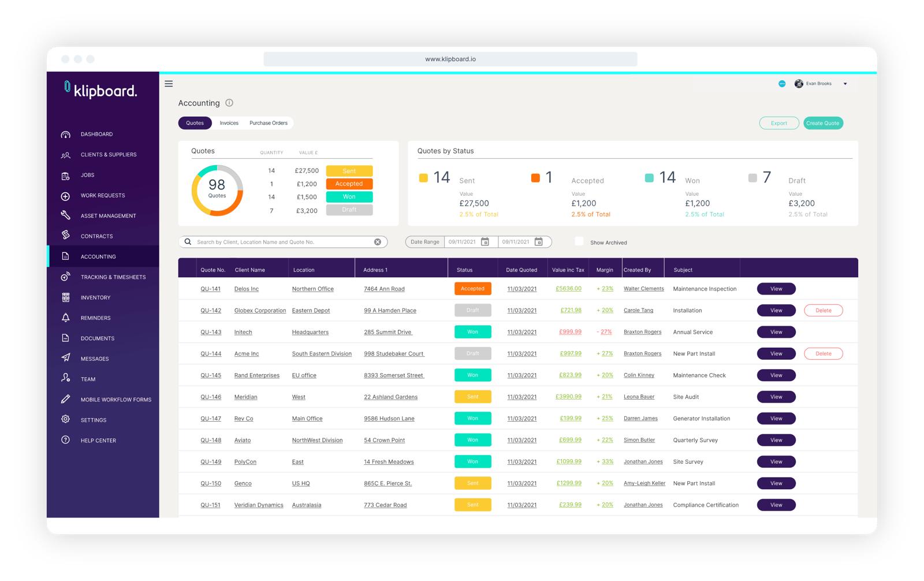
Task: Open Work Requests plus-circle icon
Action: point(66,196)
